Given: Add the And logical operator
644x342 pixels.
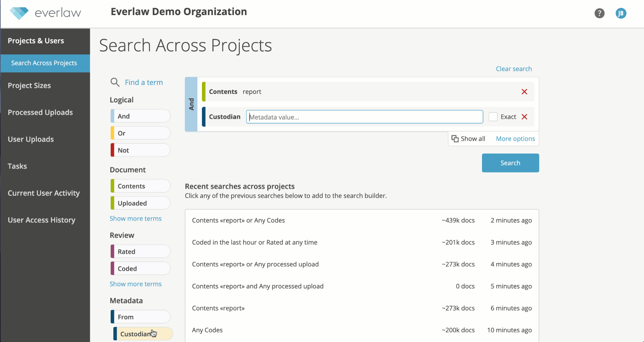Looking at the screenshot, I should coord(140,116).
